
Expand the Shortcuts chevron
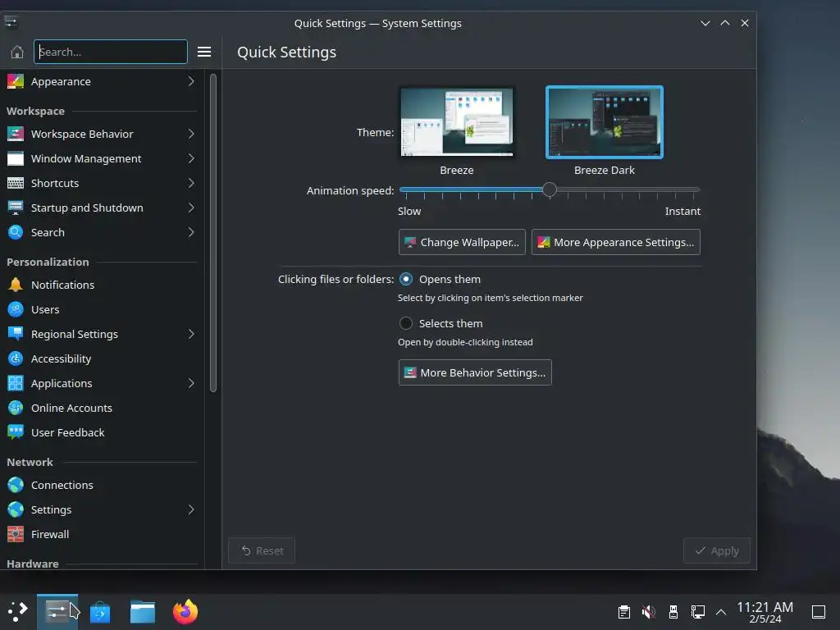point(191,183)
